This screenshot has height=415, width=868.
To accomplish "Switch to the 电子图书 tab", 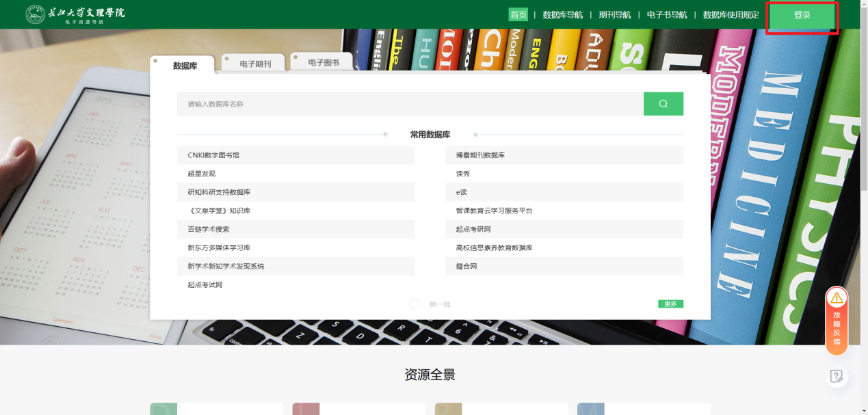I will click(x=323, y=62).
